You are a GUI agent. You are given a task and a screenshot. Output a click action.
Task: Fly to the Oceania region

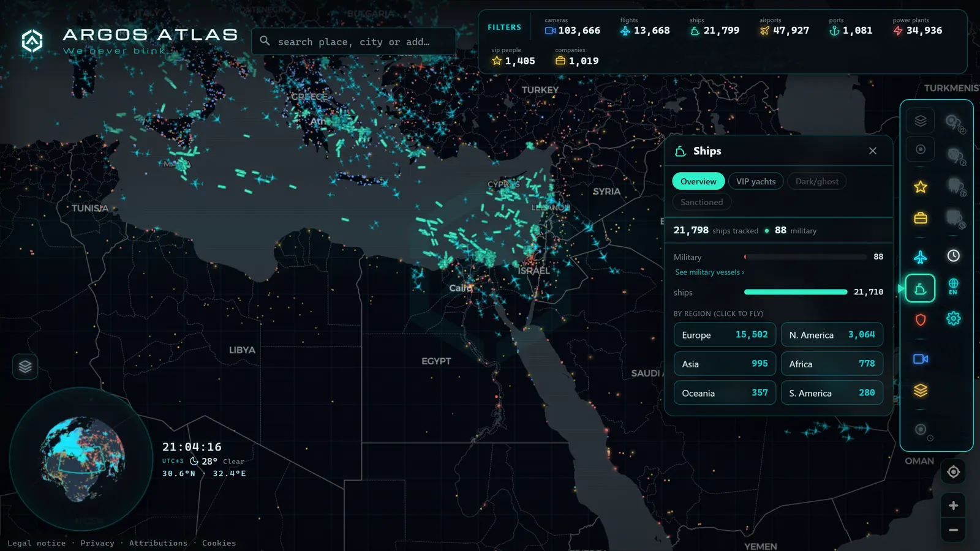[725, 393]
